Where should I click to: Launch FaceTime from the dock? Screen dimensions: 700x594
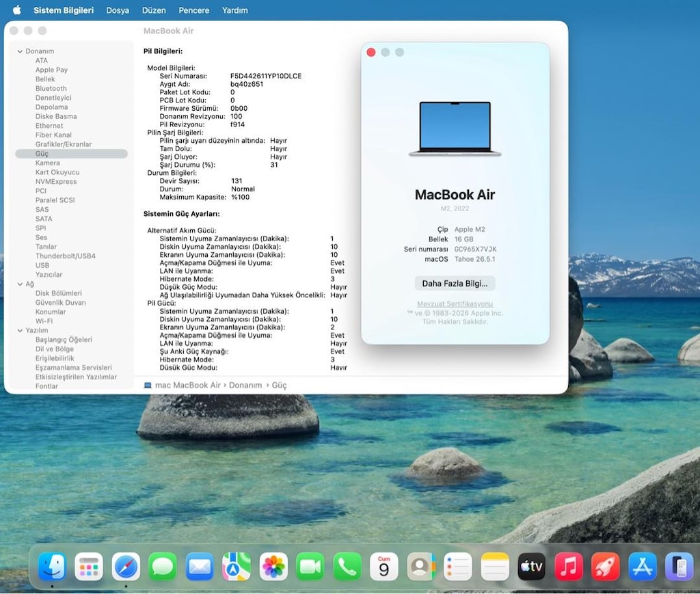[x=310, y=567]
